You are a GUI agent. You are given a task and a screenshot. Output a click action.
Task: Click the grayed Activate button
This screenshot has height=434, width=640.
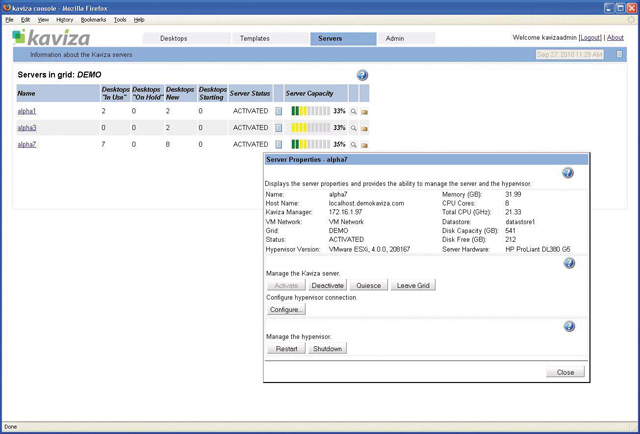(x=286, y=285)
